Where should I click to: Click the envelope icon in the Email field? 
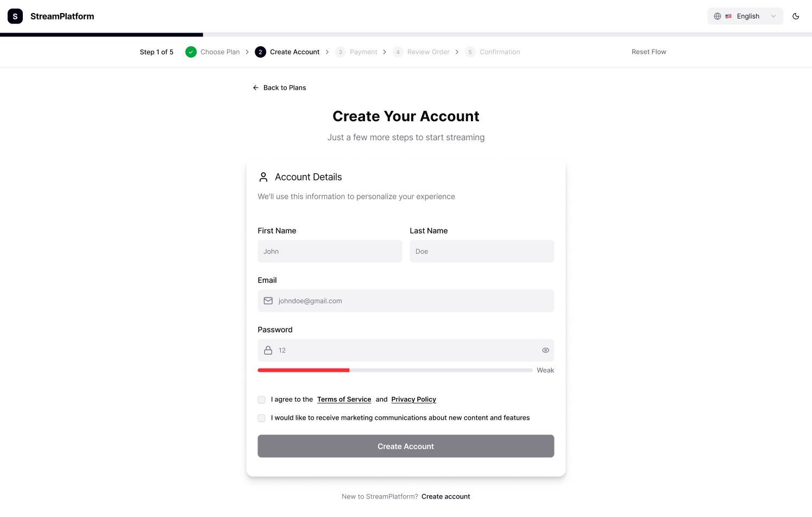click(x=268, y=301)
